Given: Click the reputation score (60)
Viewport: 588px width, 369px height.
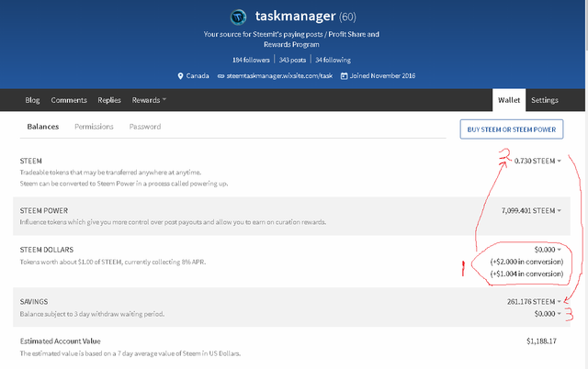Looking at the screenshot, I should coord(347,17).
